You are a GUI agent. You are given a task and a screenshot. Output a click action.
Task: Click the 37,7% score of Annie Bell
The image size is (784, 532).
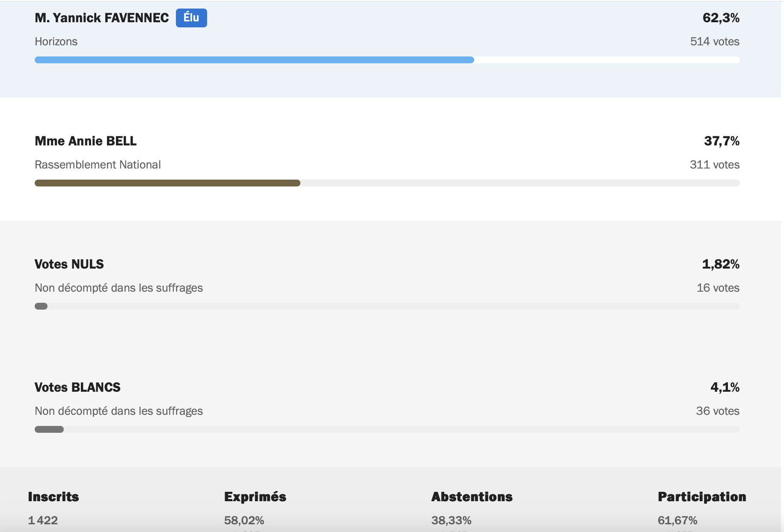tap(722, 141)
